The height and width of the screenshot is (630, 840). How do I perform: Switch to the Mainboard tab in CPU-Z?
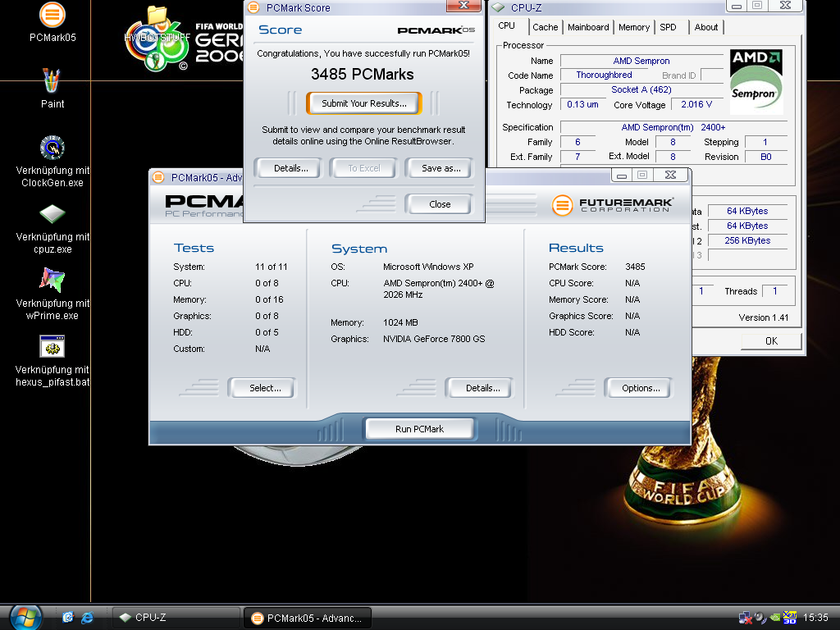point(588,27)
